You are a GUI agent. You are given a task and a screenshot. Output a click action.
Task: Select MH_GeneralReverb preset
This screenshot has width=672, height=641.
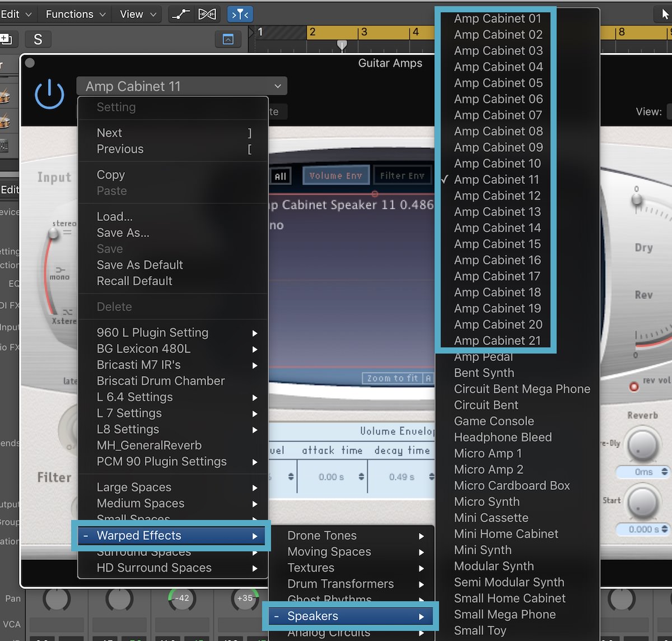(173, 445)
